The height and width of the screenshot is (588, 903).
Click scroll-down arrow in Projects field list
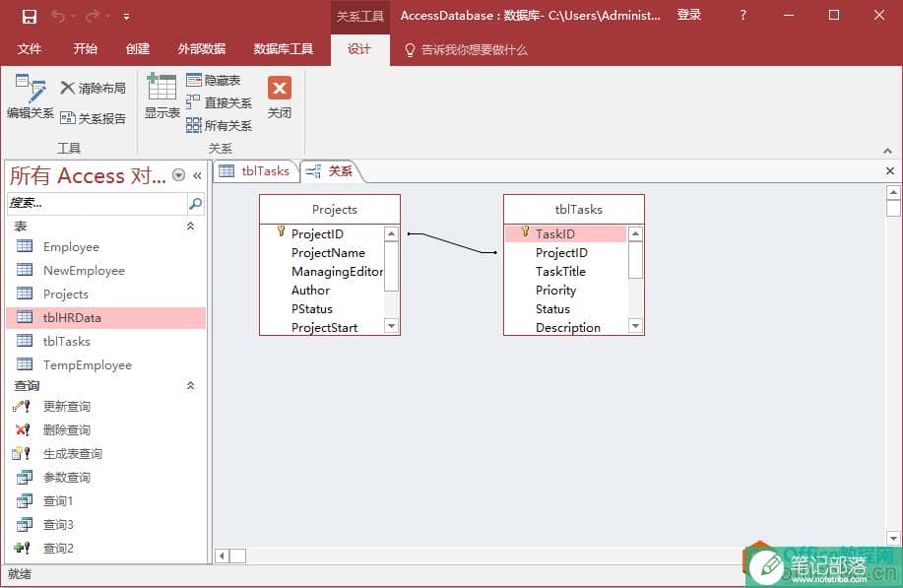coord(392,326)
